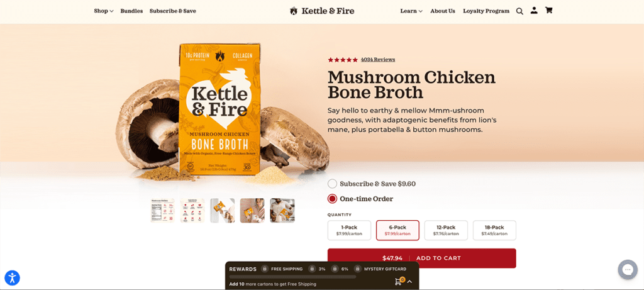Image resolution: width=644 pixels, height=290 pixels.
Task: Expand the Learn dropdown menu
Action: (x=411, y=11)
